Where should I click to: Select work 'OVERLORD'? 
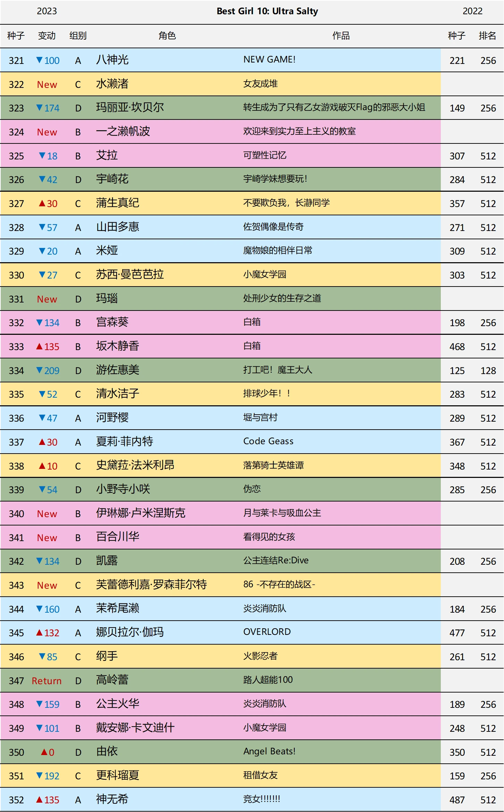[267, 632]
